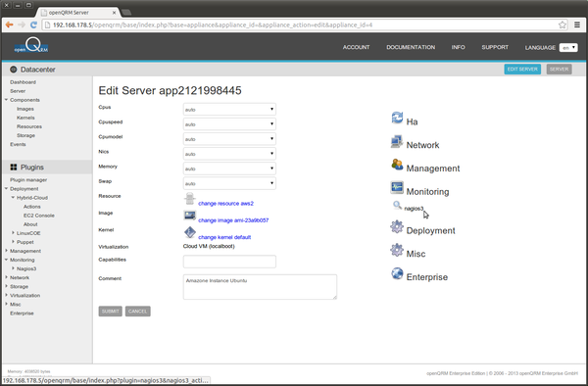This screenshot has width=588, height=386.
Task: Open Actions under Hybrid-Cloud
Action: coord(32,207)
